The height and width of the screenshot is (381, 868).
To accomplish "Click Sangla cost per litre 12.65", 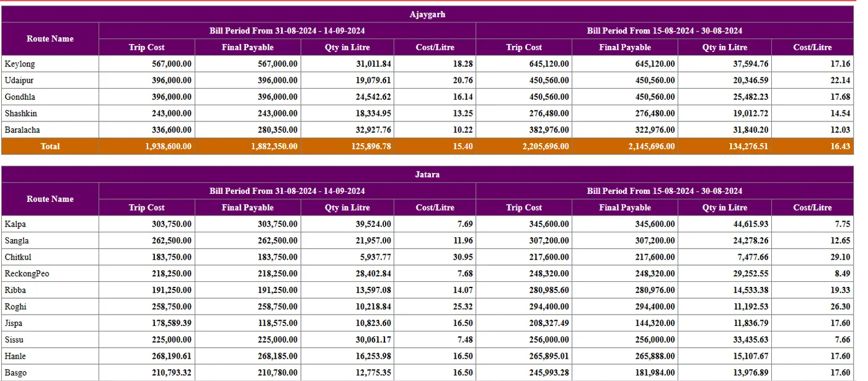I will coord(841,240).
